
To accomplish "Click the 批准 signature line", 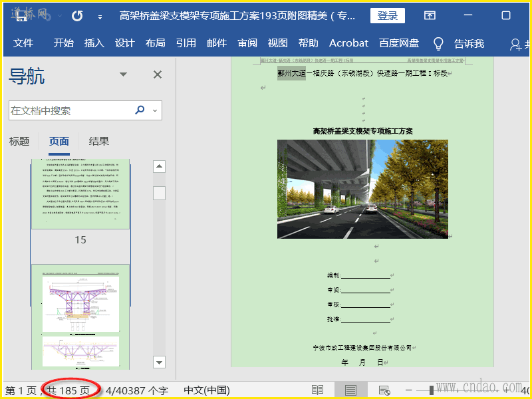I will click(359, 319).
